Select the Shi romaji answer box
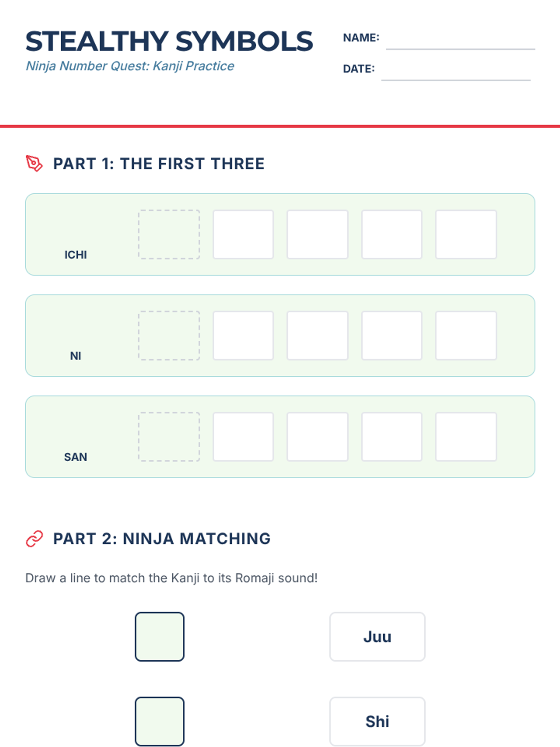Screen dimensions: 560x747 [377, 721]
